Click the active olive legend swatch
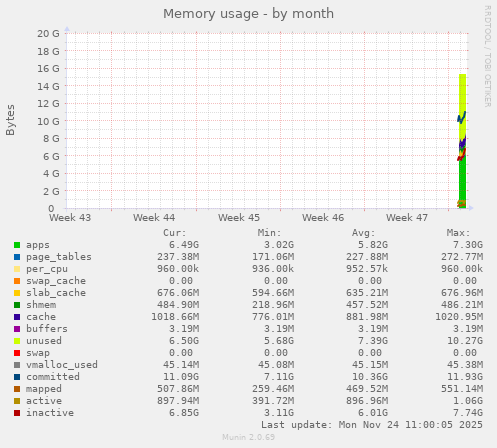The height and width of the screenshot is (448, 497). [x=17, y=401]
